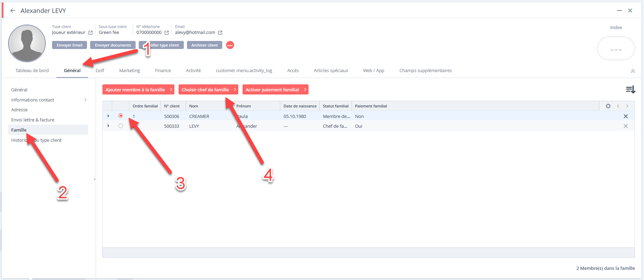Remove CREAMER row with X icon
The height and width of the screenshot is (280, 644).
pos(626,116)
